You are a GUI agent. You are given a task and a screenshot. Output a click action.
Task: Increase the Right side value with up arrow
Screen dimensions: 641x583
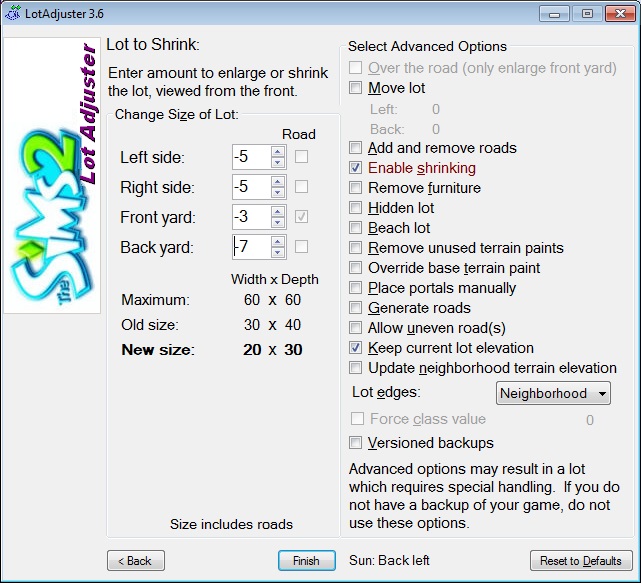click(278, 182)
